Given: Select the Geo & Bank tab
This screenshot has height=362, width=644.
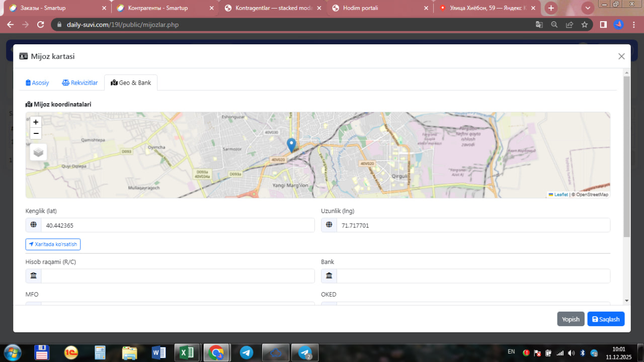Looking at the screenshot, I should [x=131, y=83].
